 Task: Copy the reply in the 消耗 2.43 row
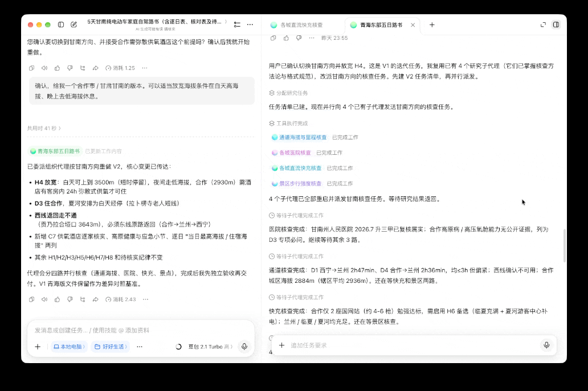pos(31,299)
